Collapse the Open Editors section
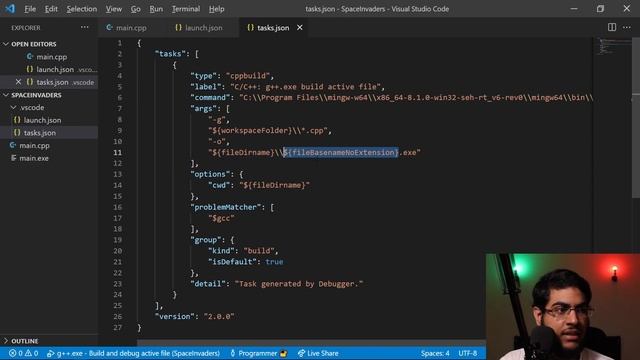Viewport: 640px width, 360px height. pos(6,44)
